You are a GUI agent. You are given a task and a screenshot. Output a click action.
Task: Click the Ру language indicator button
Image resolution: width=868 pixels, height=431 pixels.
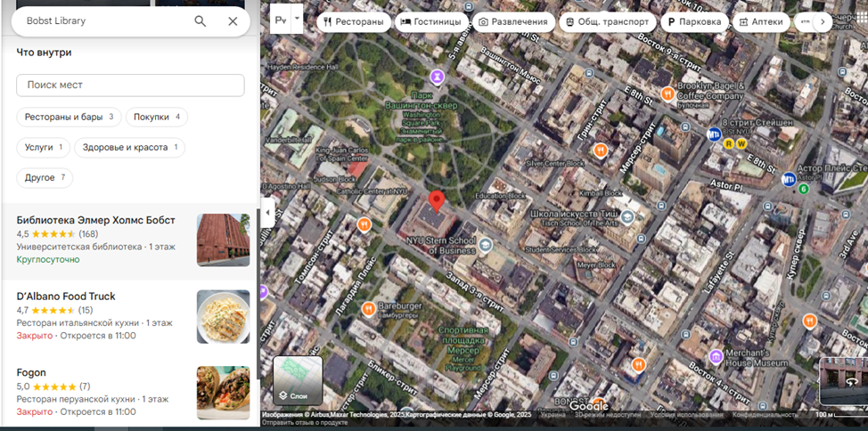pos(281,19)
